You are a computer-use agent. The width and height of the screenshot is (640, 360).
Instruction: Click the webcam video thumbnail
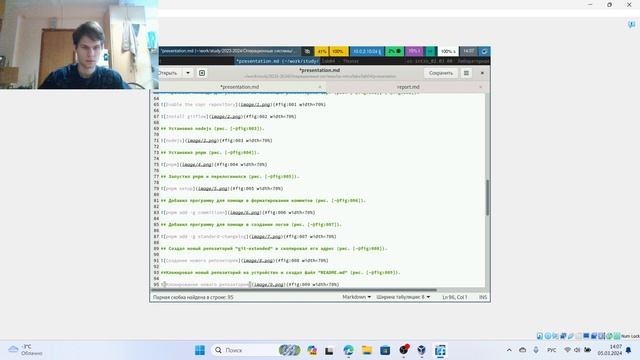79,44
